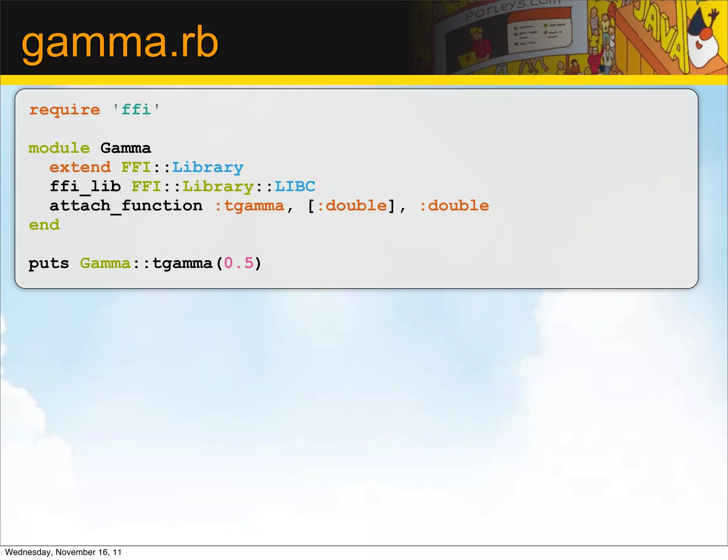This screenshot has height=560, width=728.
Task: Click the module name "Gamma" after module
Action: 126,148
